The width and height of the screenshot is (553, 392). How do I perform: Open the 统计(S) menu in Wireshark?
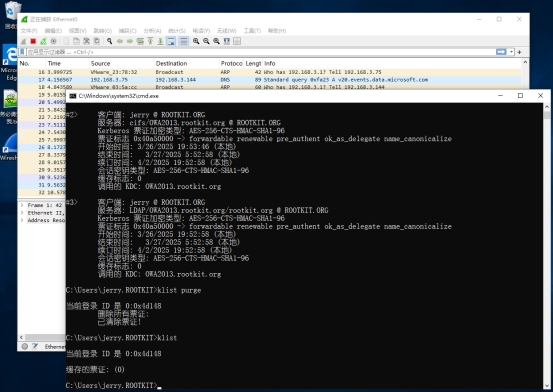(x=177, y=31)
